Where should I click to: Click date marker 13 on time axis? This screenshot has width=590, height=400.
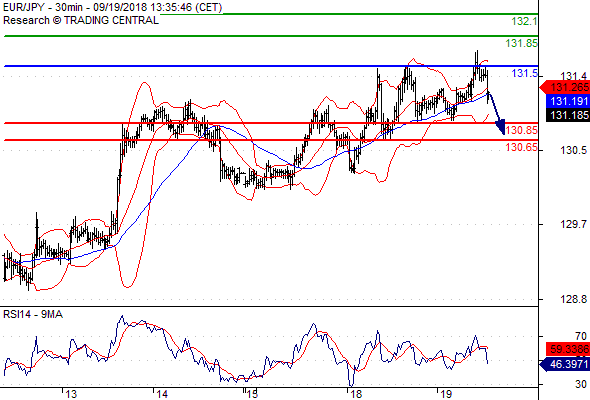[x=71, y=394]
